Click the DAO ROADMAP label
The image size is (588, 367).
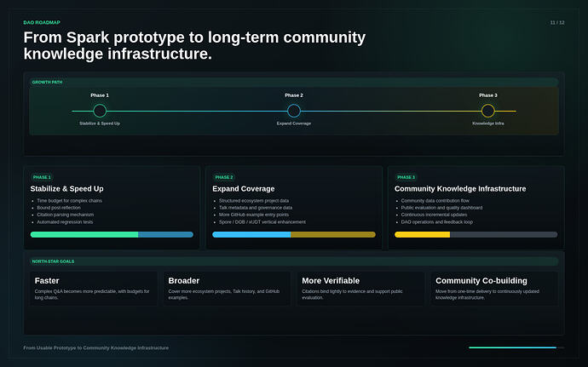[42, 22]
